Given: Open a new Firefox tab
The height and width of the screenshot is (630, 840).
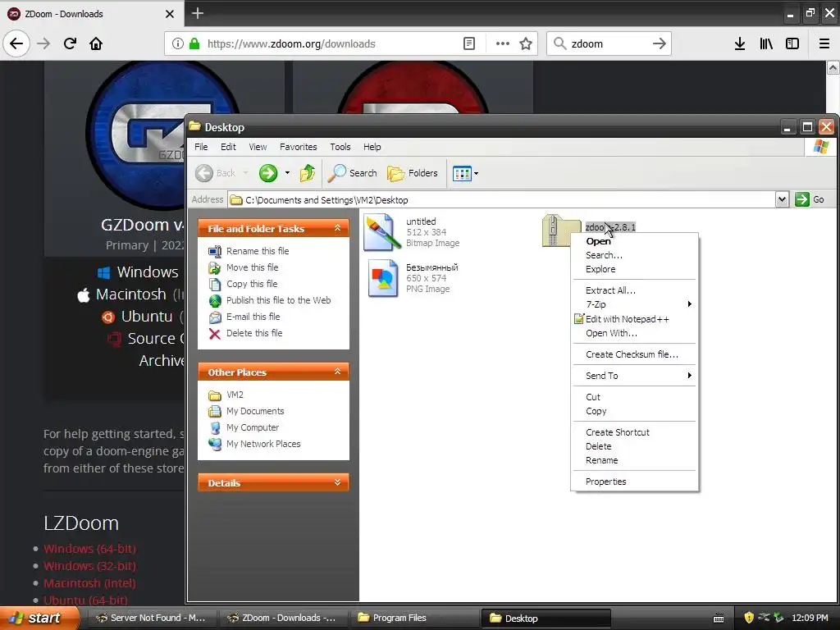Looking at the screenshot, I should (x=197, y=13).
